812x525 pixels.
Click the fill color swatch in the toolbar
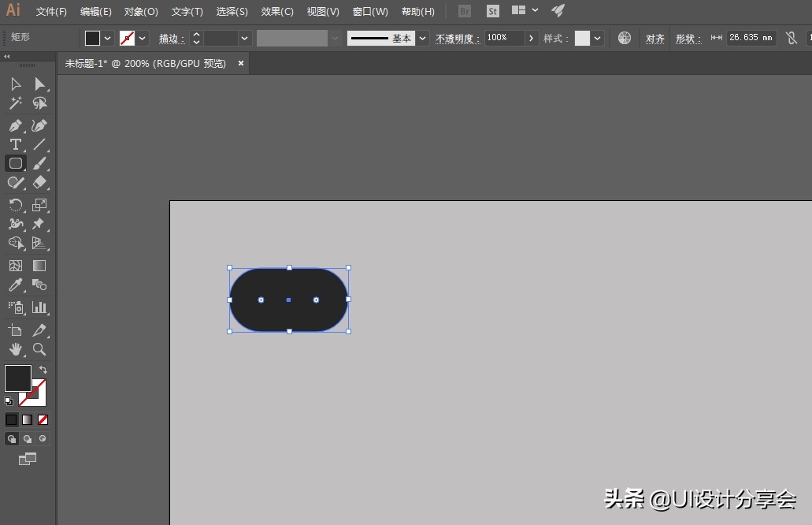point(91,37)
